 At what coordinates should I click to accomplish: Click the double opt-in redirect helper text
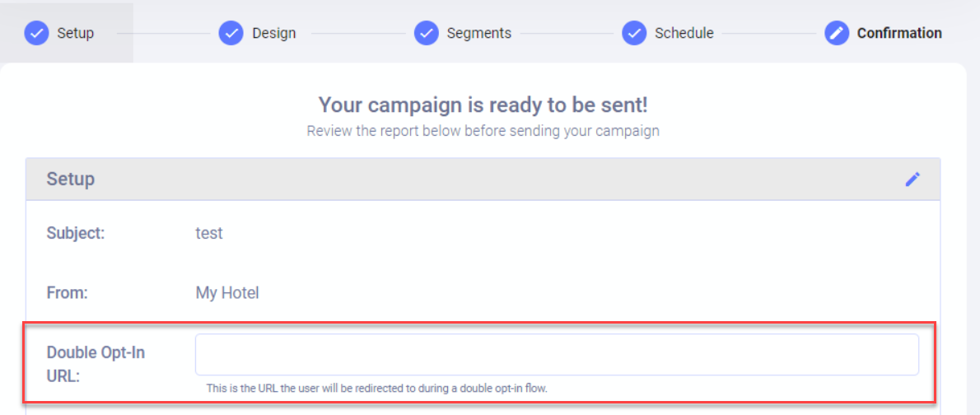[x=376, y=387]
